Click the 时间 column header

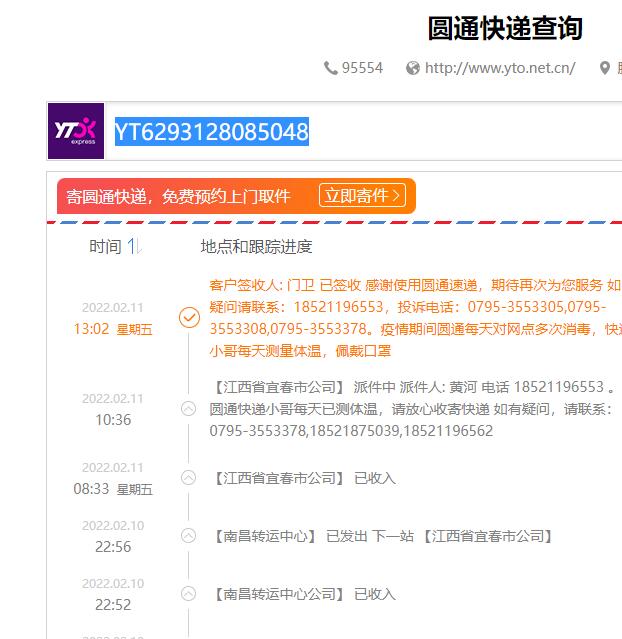click(105, 247)
